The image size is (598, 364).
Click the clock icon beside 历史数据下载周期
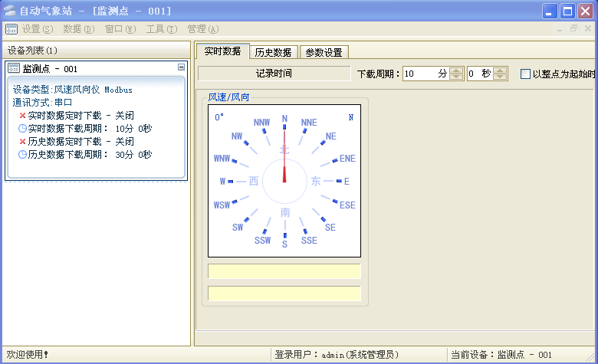pyautogui.click(x=22, y=154)
